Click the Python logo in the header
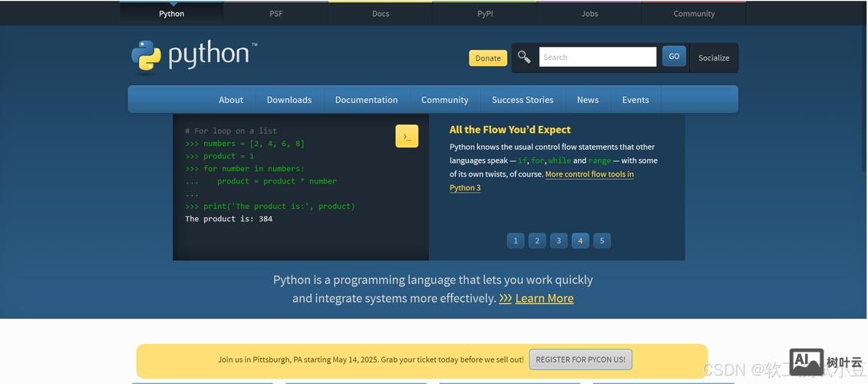The image size is (868, 384). coord(193,55)
